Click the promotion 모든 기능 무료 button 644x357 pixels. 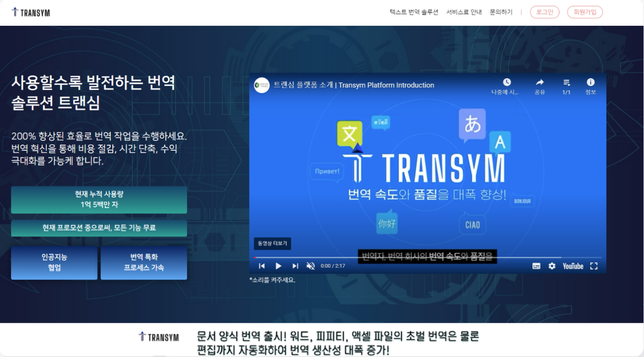99,228
